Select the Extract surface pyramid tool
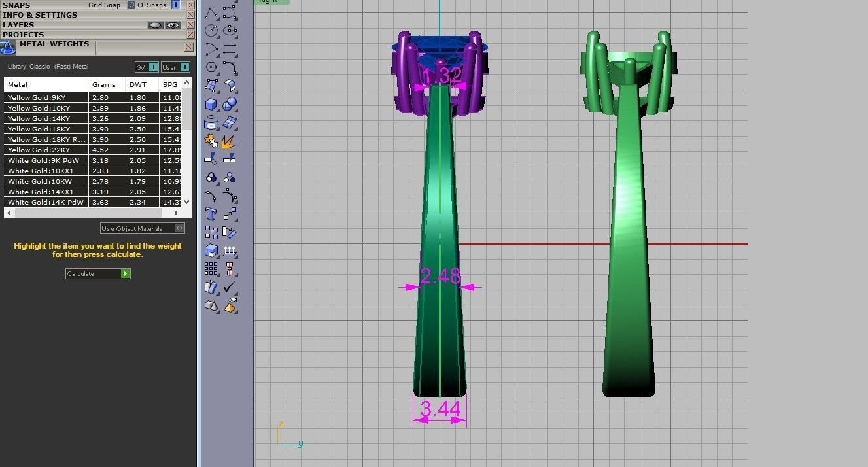The width and height of the screenshot is (868, 467). point(230,305)
